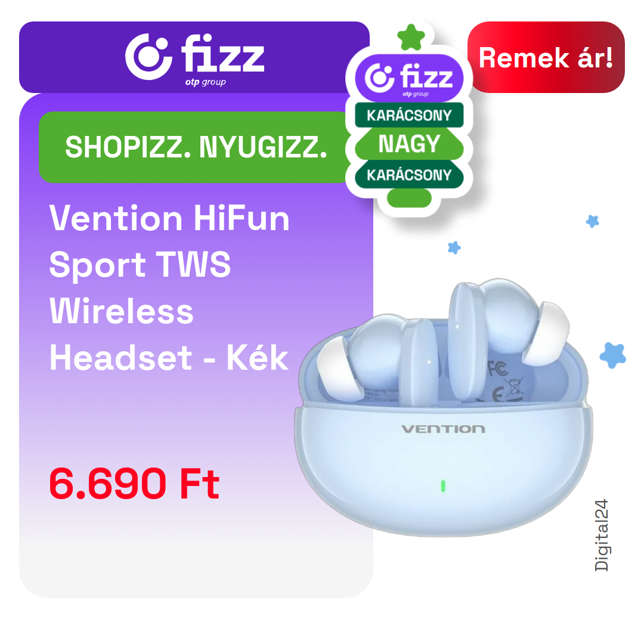Click the green star atop the tree badge
Image resolution: width=644 pixels, height=644 pixels.
coord(411,38)
